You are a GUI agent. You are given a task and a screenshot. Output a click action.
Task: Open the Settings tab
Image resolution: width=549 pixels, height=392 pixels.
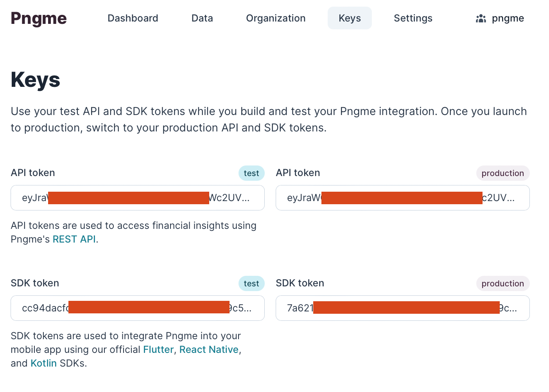[x=413, y=18]
